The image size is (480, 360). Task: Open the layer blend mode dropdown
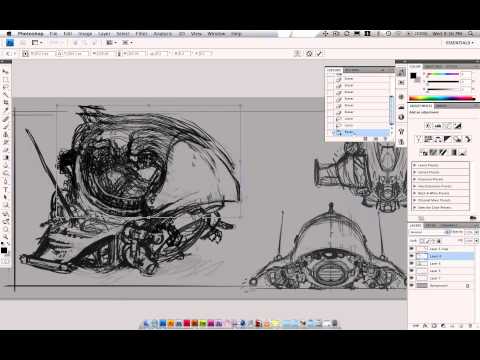coord(429,232)
